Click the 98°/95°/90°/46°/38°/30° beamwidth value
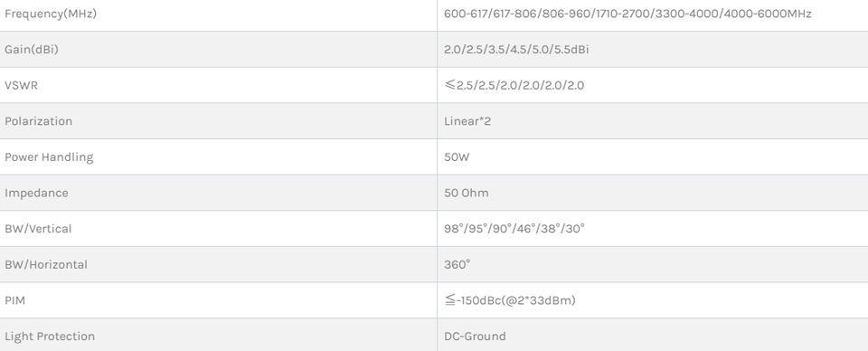This screenshot has height=351, width=868. 514,229
